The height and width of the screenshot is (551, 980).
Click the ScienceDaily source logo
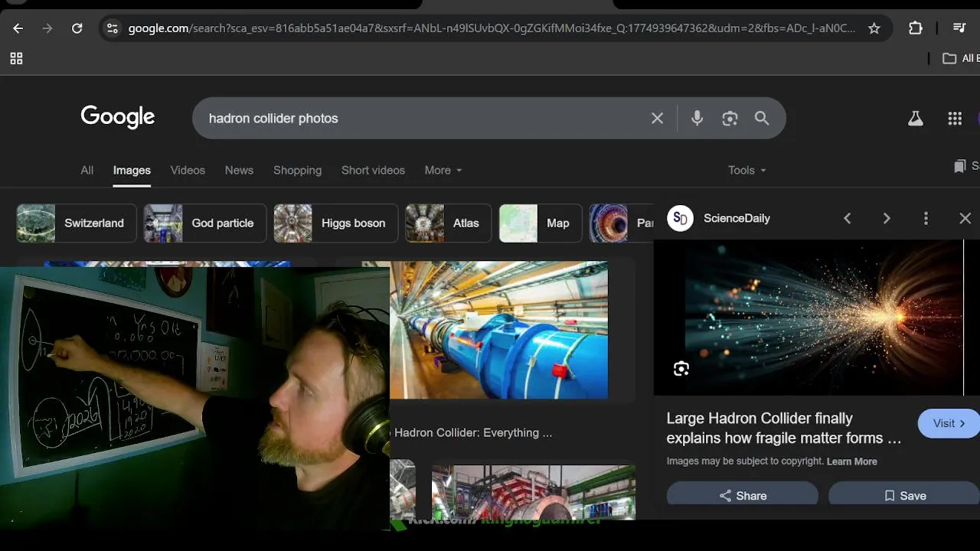click(680, 218)
